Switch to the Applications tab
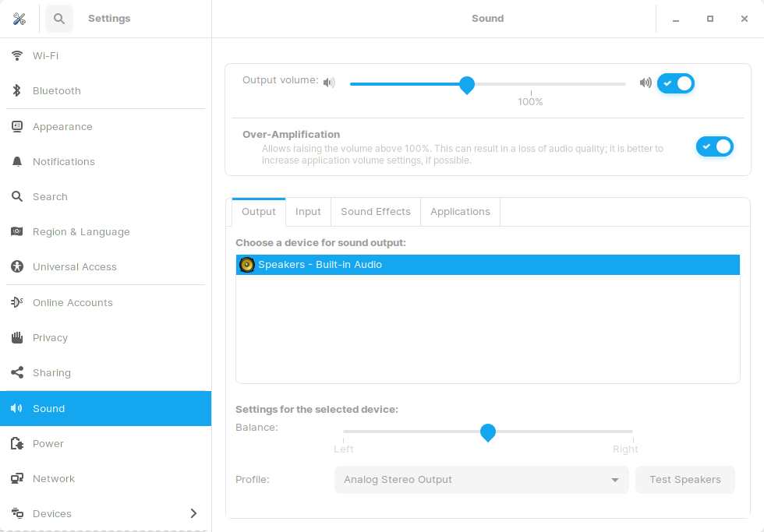 coord(460,212)
